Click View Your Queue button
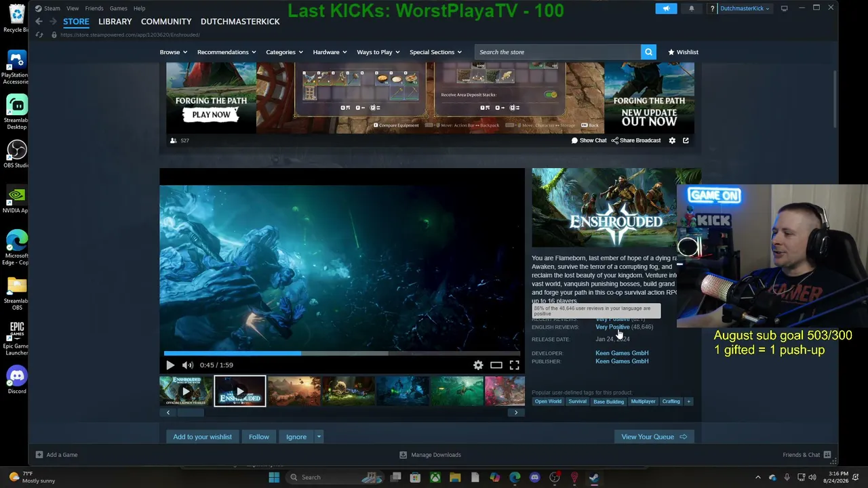 coord(654,437)
